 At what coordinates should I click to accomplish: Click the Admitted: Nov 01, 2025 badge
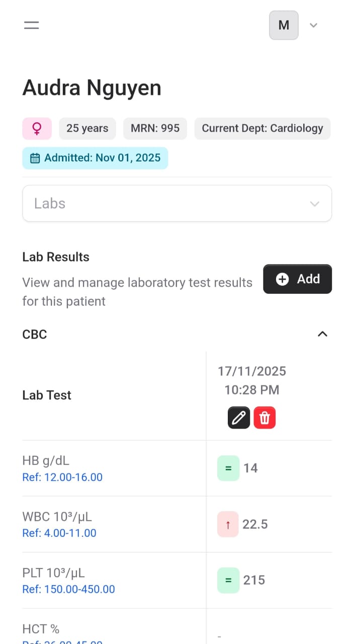pyautogui.click(x=95, y=157)
